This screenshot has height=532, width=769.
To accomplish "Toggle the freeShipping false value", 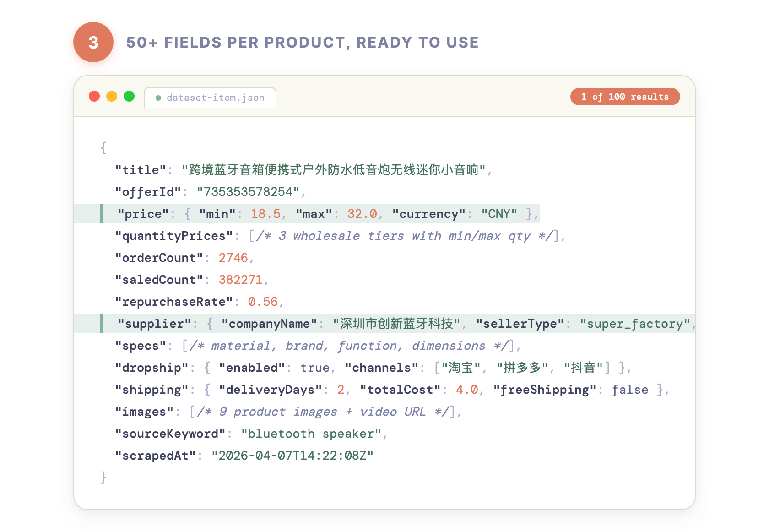I will point(630,390).
